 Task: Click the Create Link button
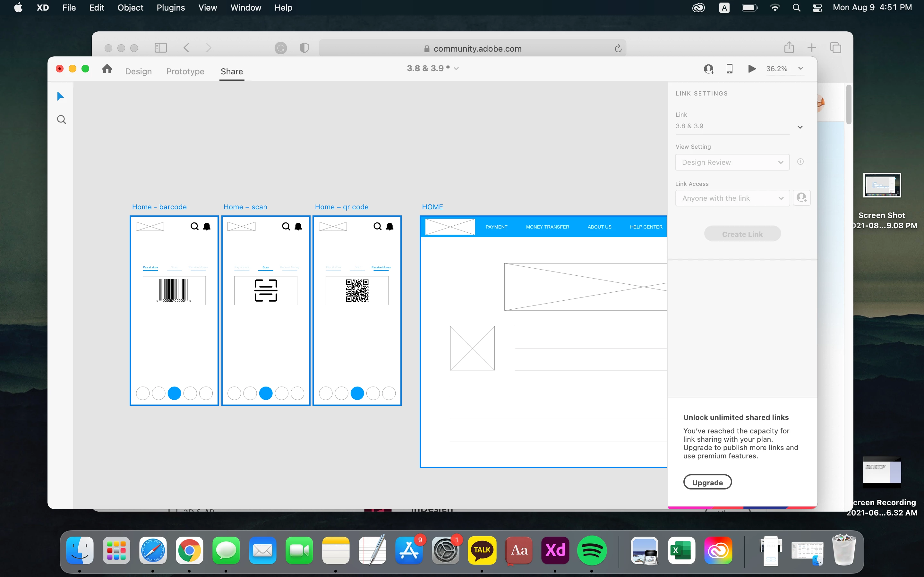742,234
